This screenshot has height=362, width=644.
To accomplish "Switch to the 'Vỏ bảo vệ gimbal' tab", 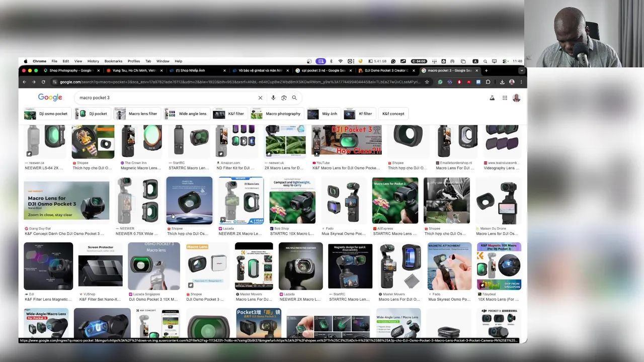I will point(260,70).
